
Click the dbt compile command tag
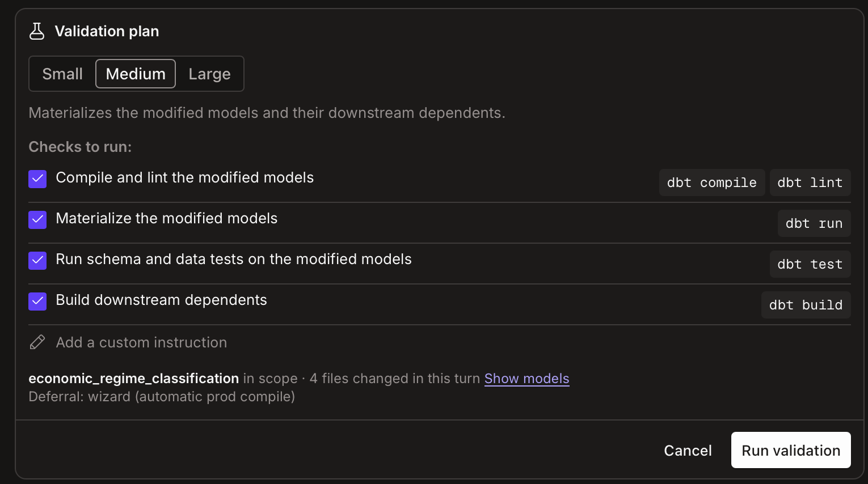pos(712,182)
